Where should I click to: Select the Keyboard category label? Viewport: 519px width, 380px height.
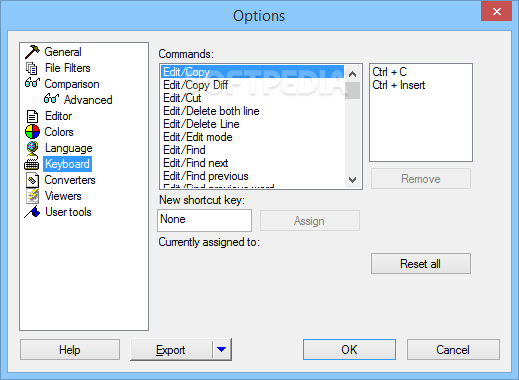pyautogui.click(x=67, y=164)
